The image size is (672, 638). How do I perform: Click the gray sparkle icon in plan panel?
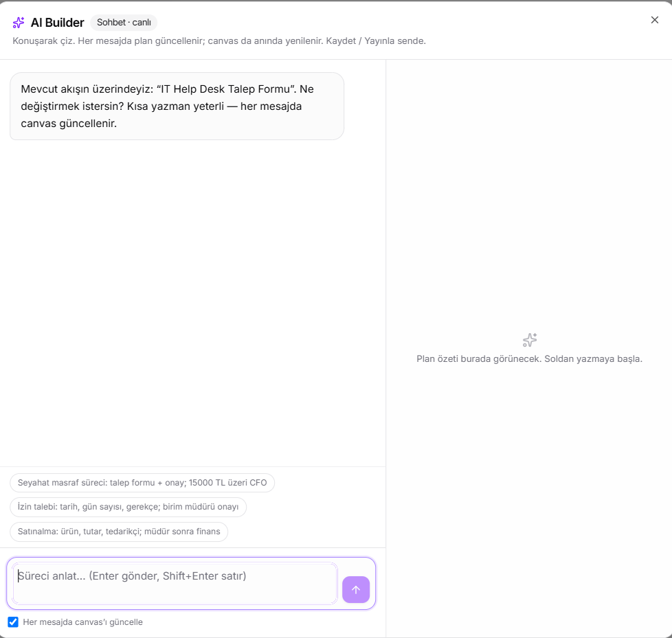(x=530, y=340)
